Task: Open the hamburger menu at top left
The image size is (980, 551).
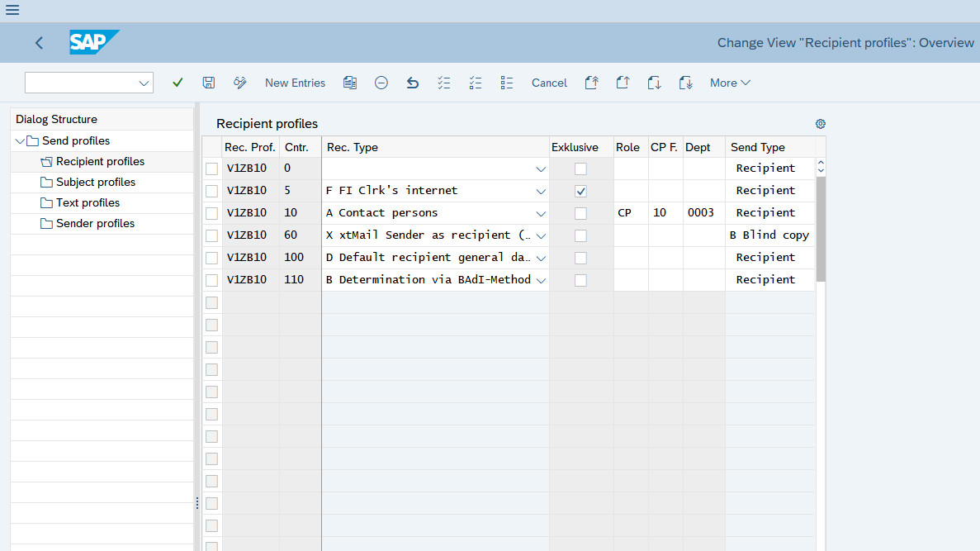Action: pyautogui.click(x=12, y=10)
